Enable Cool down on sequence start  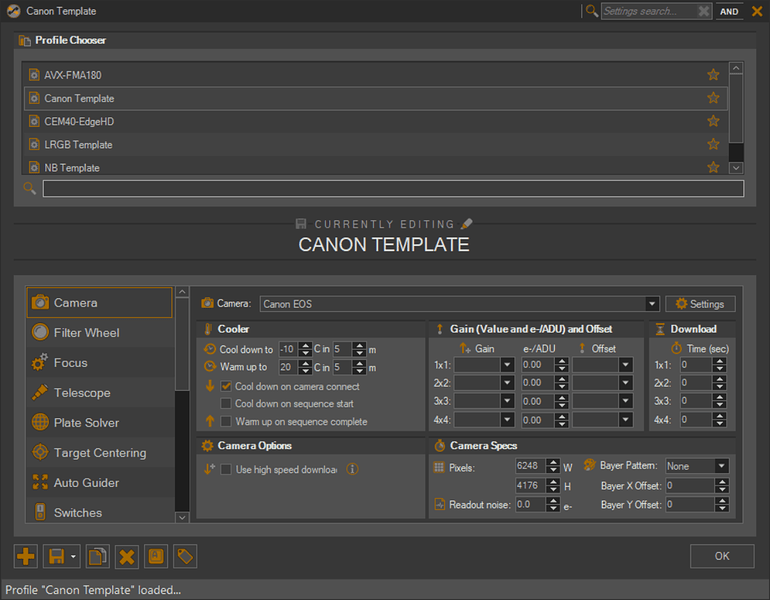point(226,403)
